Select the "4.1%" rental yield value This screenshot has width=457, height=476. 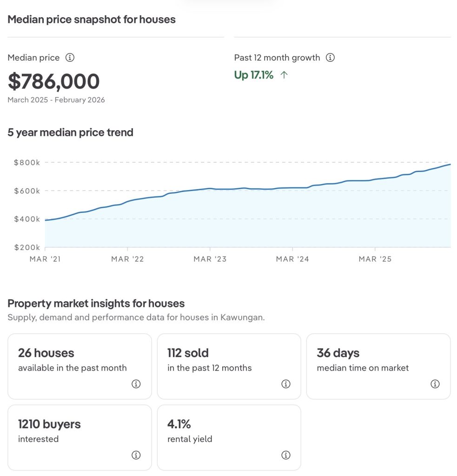pos(179,424)
